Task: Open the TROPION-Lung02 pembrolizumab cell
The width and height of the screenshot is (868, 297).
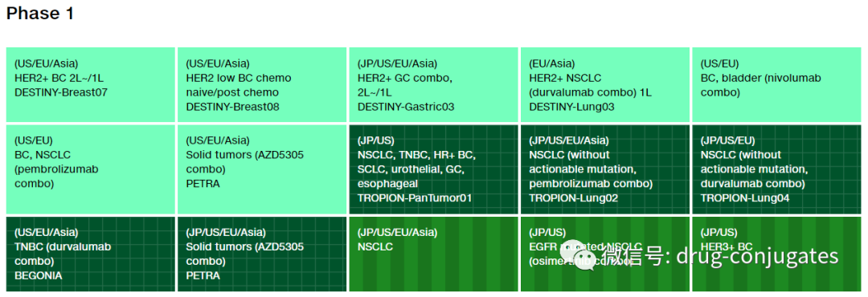Action: click(x=605, y=169)
